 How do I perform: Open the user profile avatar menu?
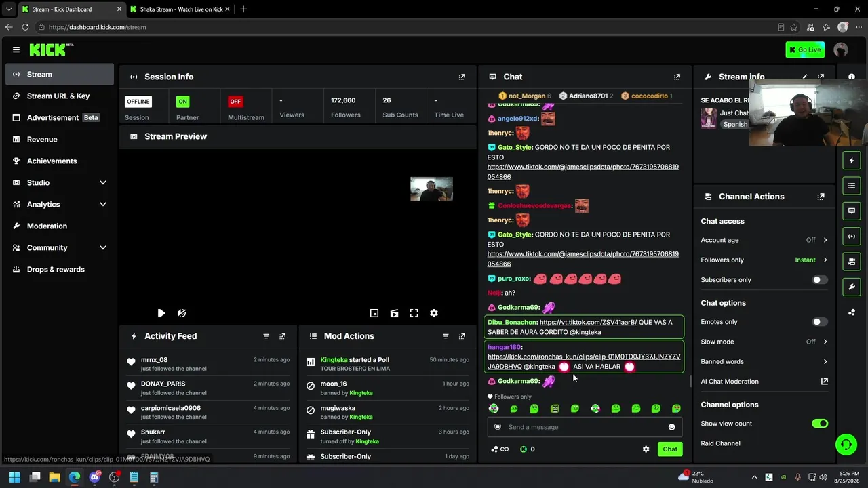841,49
